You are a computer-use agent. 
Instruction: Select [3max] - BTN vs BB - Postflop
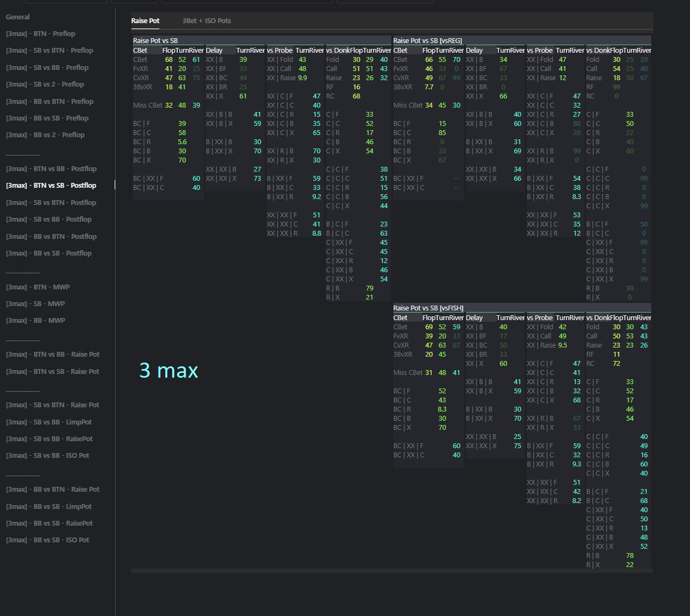tap(51, 169)
